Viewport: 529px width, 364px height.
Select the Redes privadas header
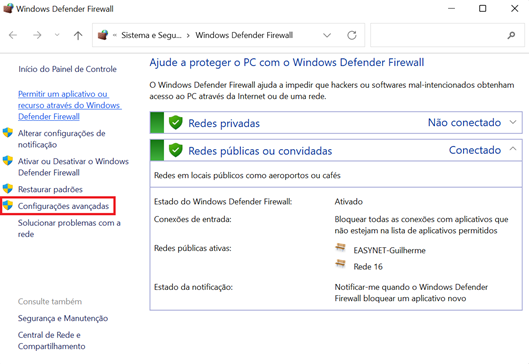tap(224, 123)
